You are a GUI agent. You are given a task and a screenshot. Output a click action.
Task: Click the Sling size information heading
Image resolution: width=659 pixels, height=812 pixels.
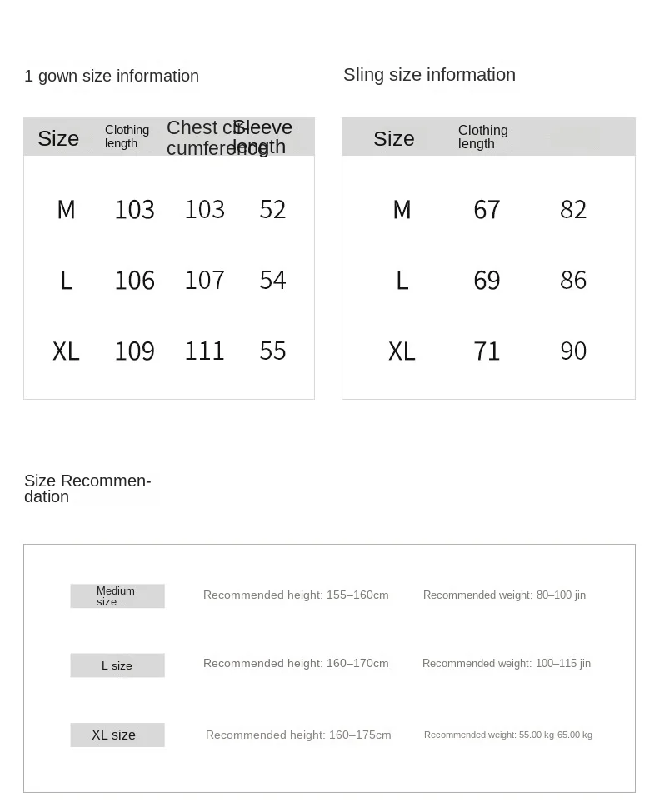point(430,75)
